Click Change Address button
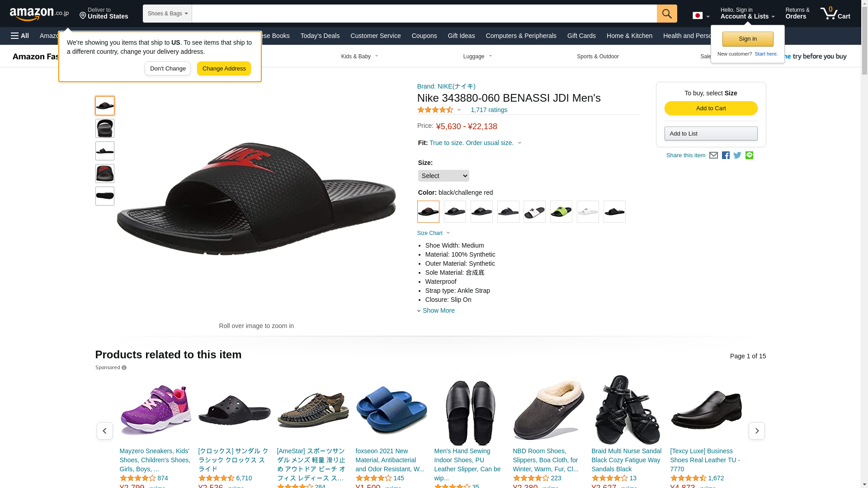The width and height of the screenshot is (868, 488). [224, 69]
